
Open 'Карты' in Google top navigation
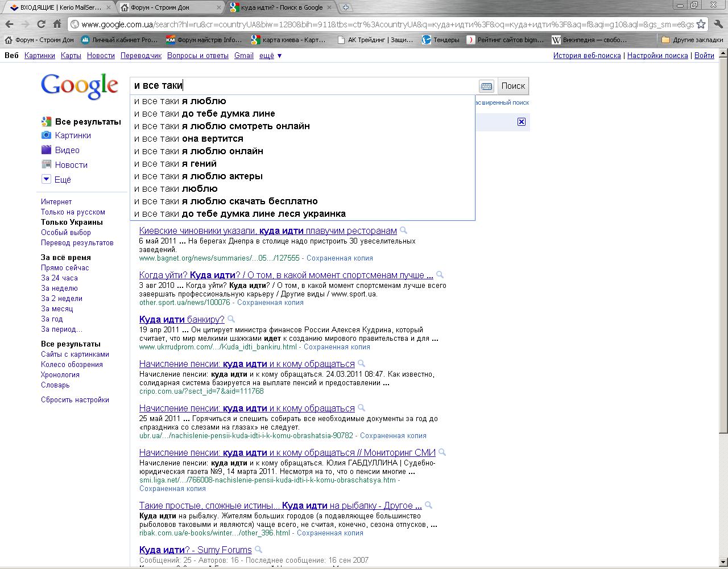pos(71,56)
